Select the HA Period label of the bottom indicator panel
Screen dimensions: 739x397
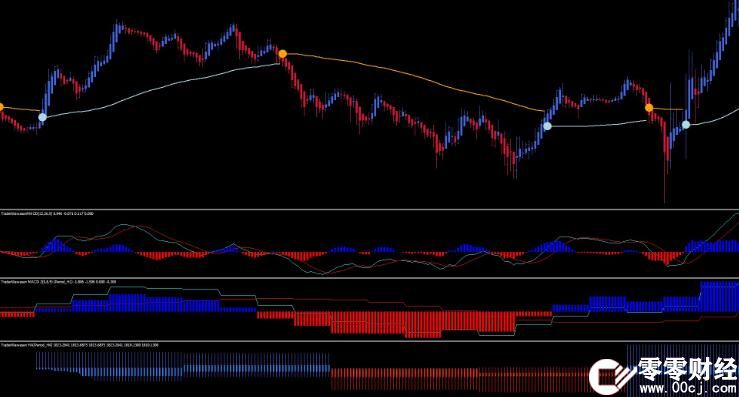[80, 345]
